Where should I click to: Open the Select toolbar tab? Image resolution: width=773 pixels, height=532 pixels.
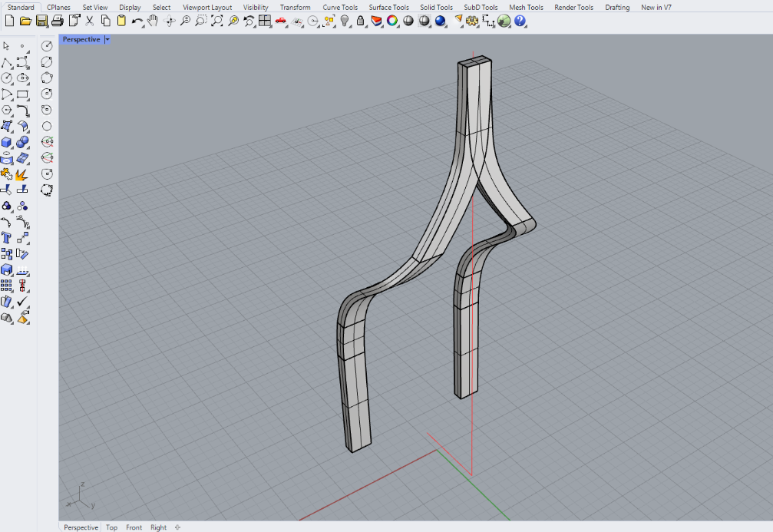coord(162,8)
